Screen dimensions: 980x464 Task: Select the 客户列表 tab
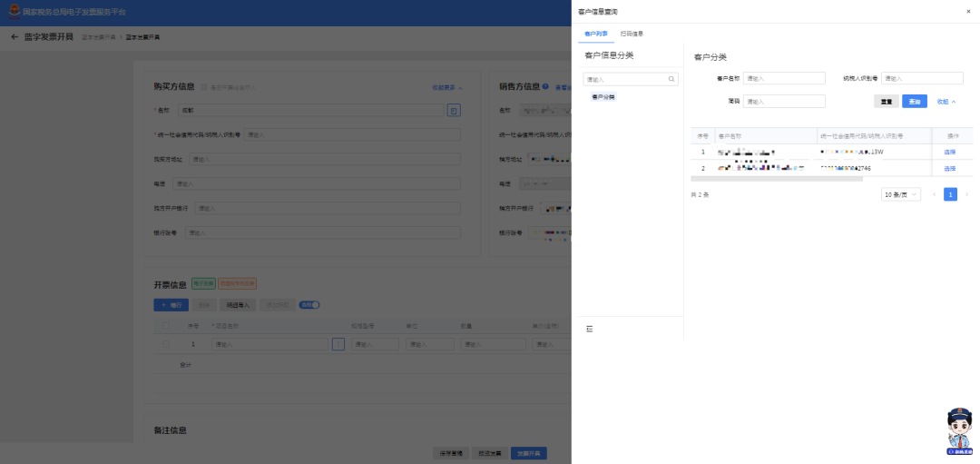(x=596, y=34)
